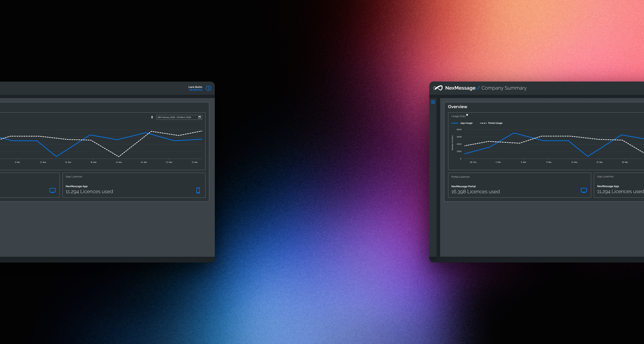
Task: Click the 31. Mar x-axis label
Action: point(194,162)
